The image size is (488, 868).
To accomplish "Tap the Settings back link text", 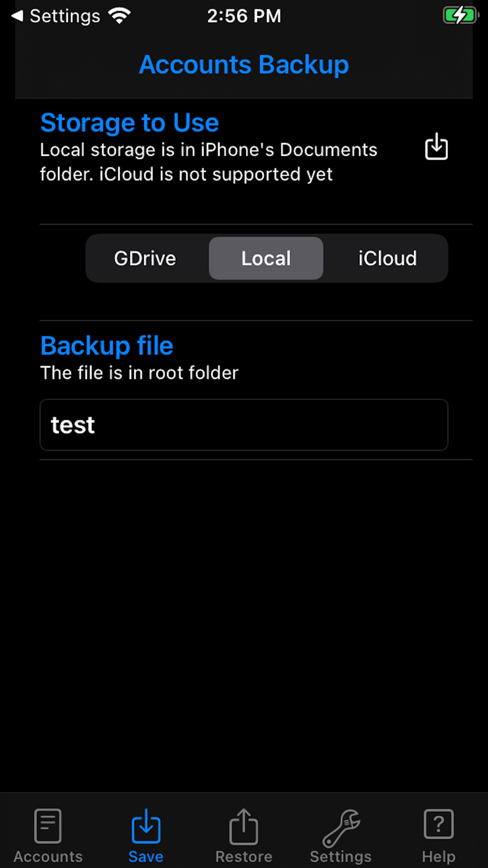I will pos(65,16).
